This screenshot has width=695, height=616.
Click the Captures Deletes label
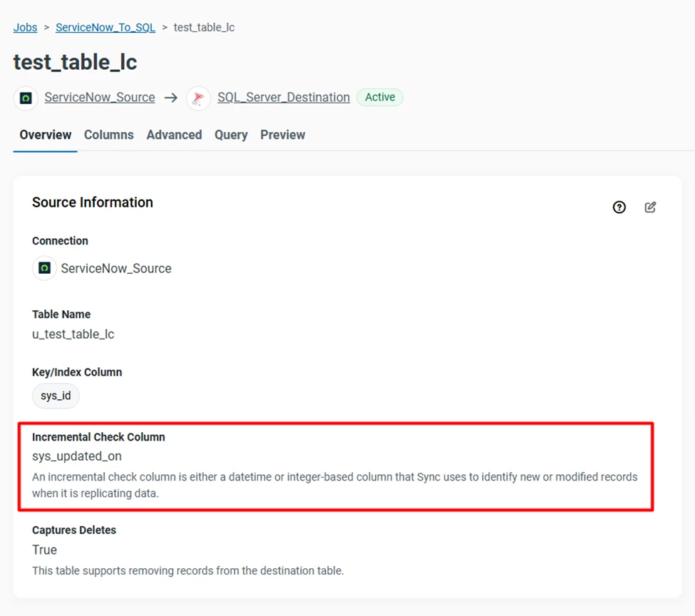(74, 530)
